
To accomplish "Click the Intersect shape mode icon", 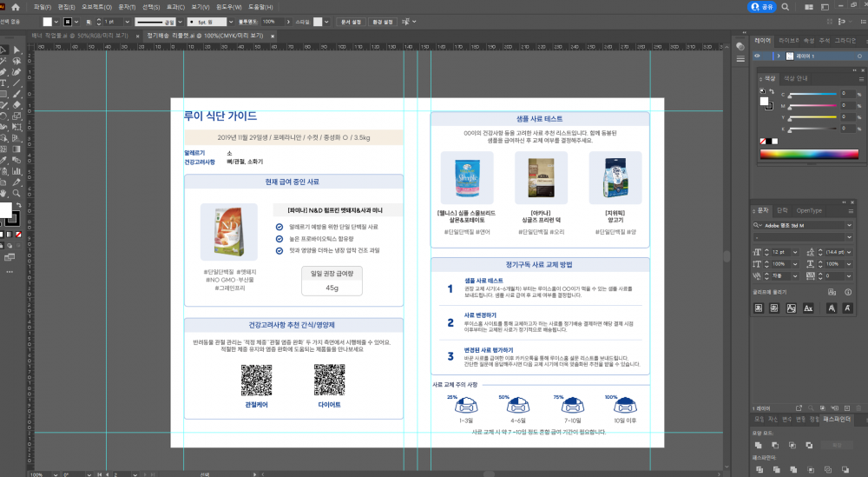I will [792, 445].
